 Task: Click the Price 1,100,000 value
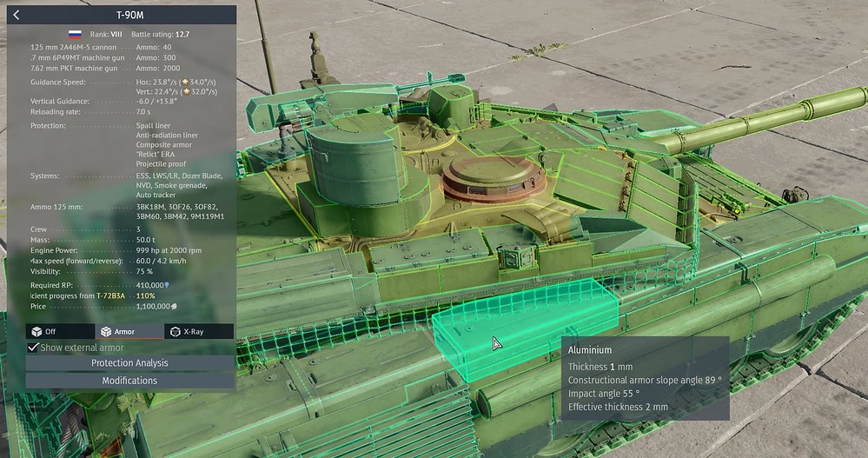(153, 306)
